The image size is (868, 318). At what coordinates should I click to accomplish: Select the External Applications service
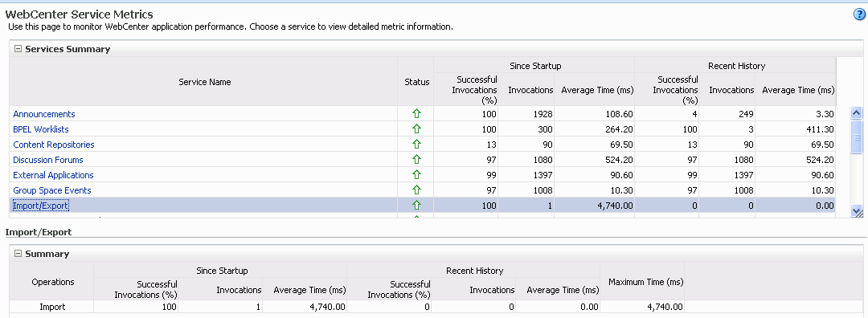(53, 175)
